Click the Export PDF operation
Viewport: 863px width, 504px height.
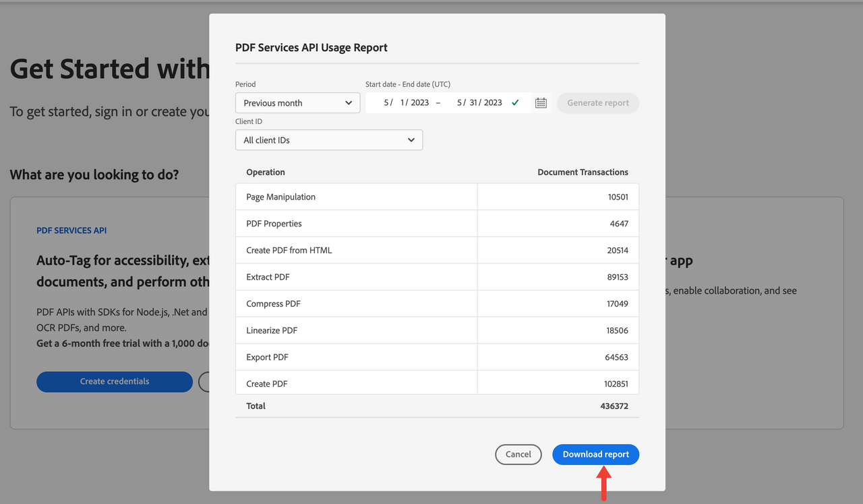[437, 357]
